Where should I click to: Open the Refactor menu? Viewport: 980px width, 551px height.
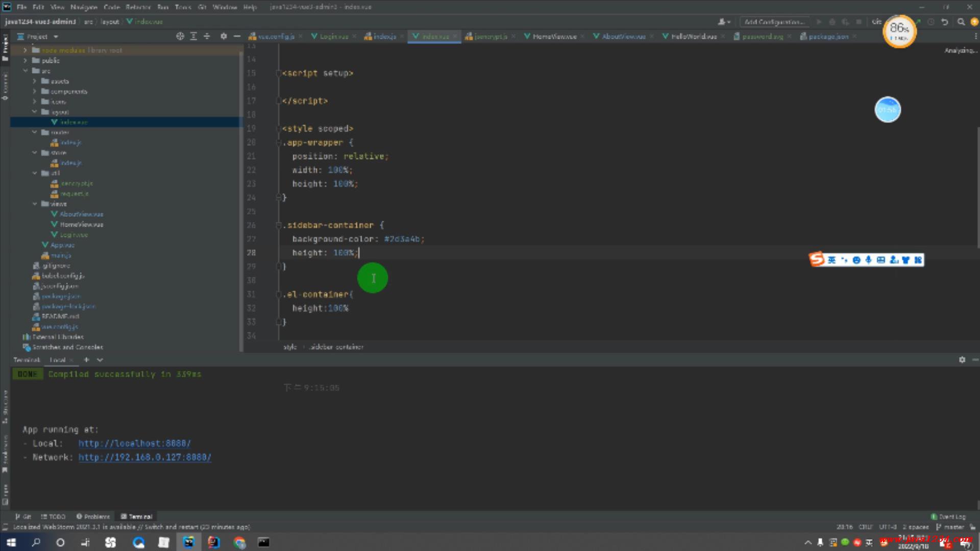(138, 7)
